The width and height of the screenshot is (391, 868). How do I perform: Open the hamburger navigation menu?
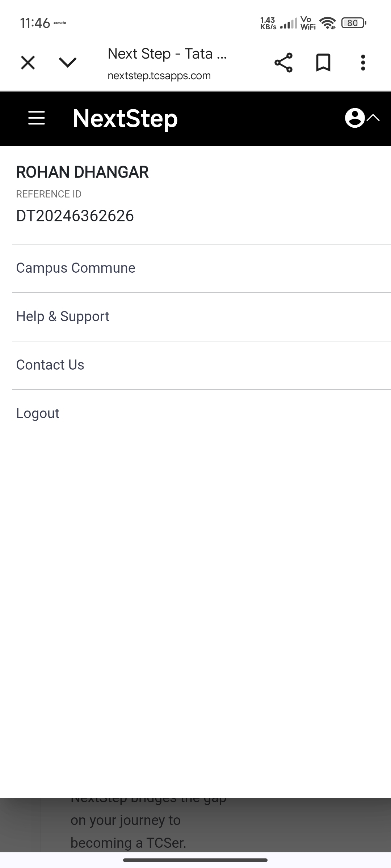[x=37, y=118]
